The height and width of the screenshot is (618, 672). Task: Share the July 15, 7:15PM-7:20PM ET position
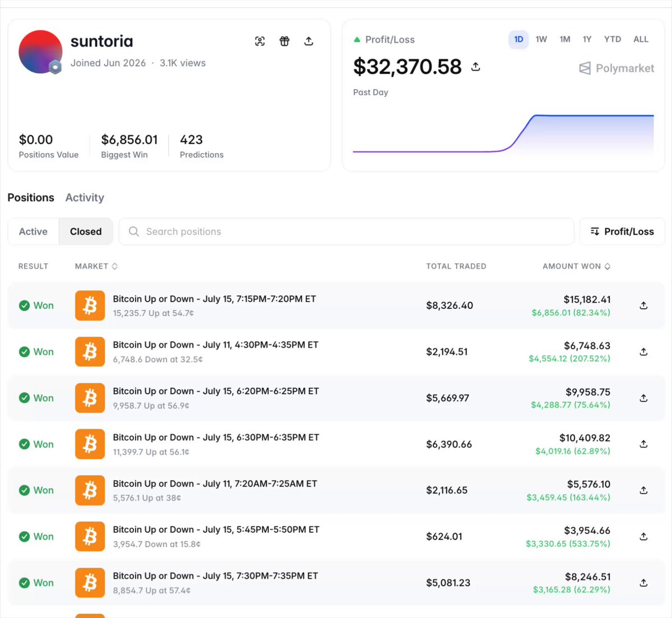tap(643, 305)
